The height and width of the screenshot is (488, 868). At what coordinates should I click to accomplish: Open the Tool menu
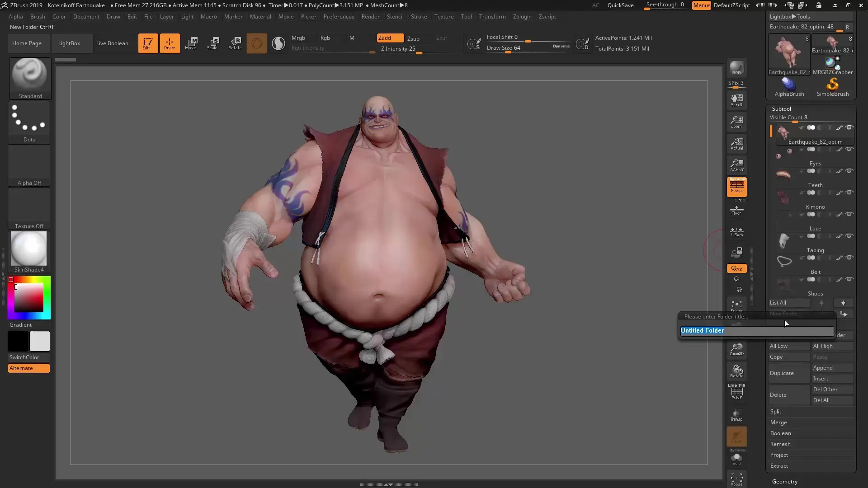(x=466, y=17)
